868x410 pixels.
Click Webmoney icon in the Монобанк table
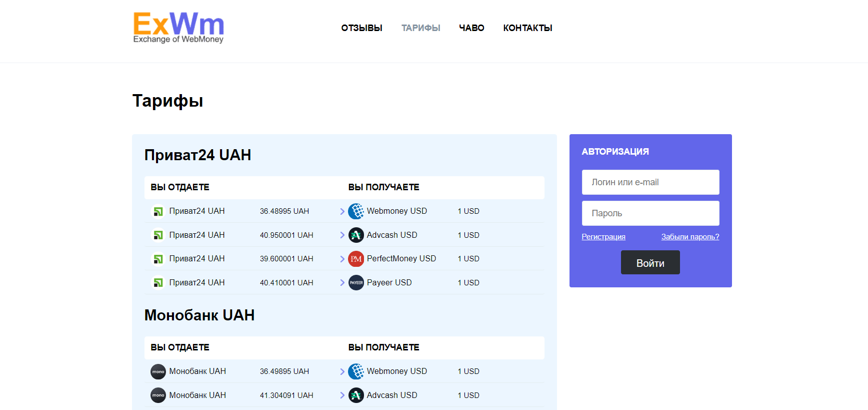tap(356, 371)
